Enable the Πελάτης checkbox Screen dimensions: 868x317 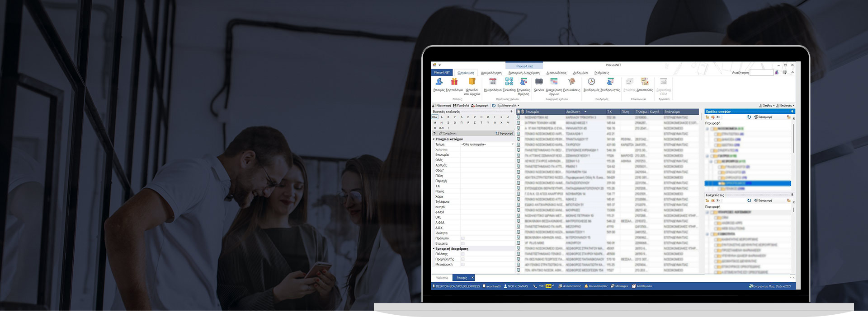[x=462, y=254]
